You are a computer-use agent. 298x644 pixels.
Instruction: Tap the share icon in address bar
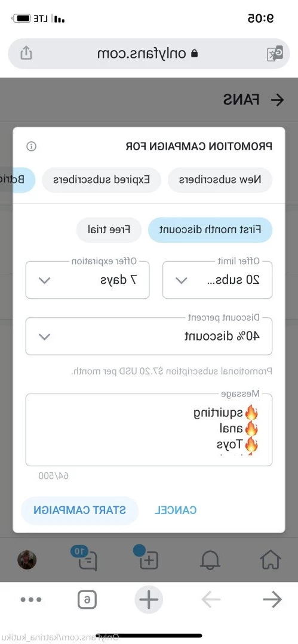coord(26,53)
